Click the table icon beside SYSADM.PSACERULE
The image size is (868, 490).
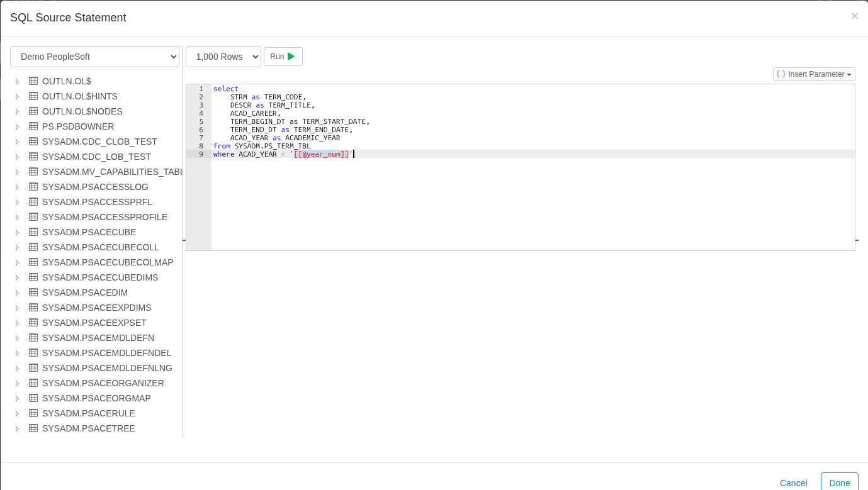[33, 413]
